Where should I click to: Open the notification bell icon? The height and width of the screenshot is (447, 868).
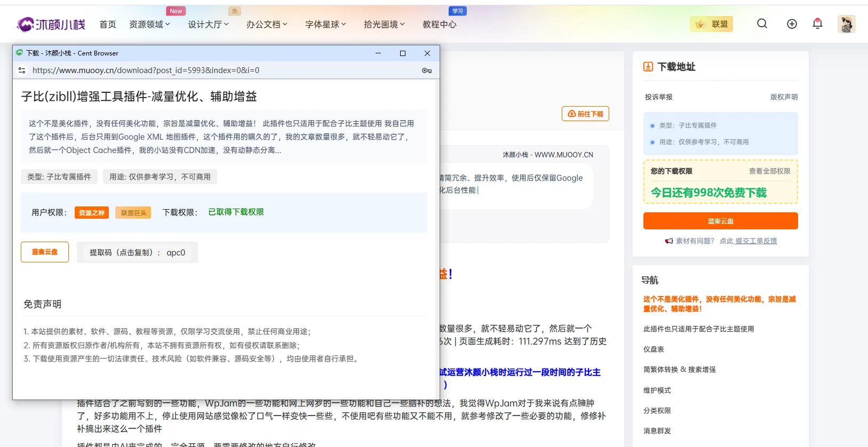(x=817, y=23)
